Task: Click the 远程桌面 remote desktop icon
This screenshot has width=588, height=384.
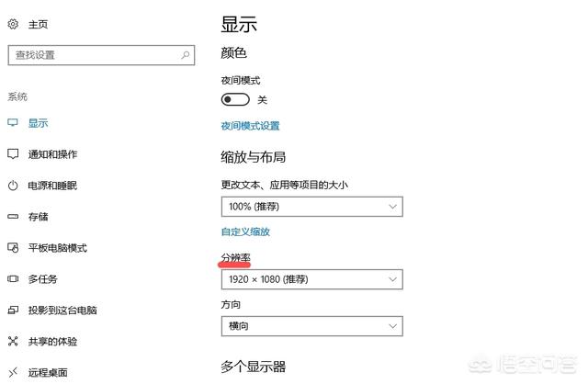Action: [x=13, y=372]
